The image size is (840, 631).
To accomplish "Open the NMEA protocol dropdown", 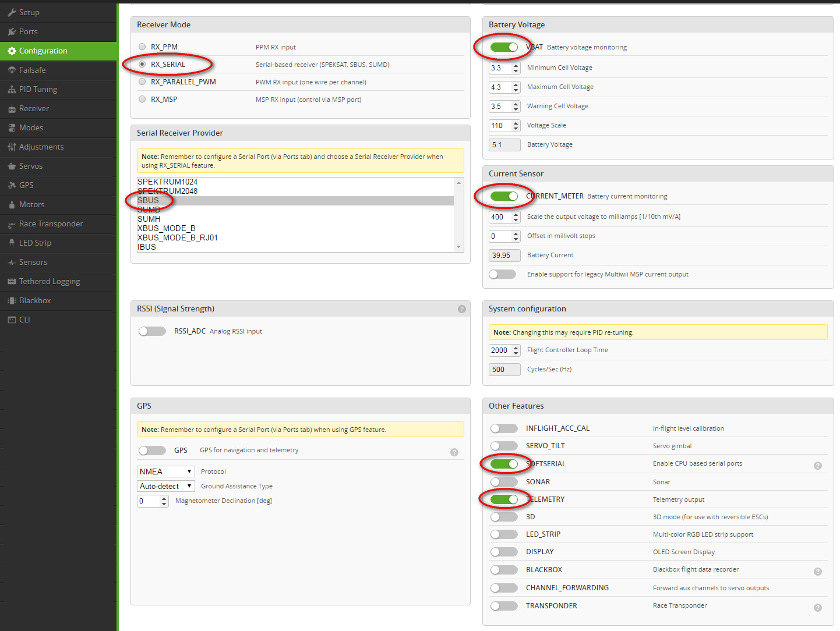I will point(165,472).
